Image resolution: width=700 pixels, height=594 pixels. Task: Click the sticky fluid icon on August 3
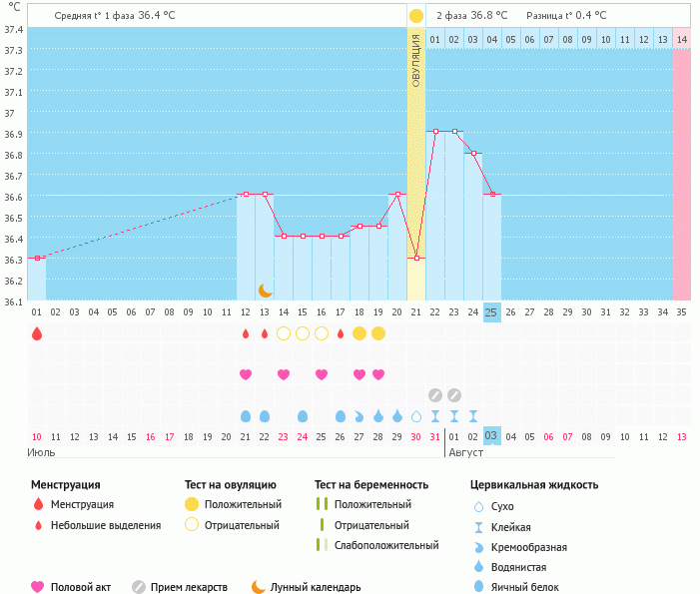coord(473,415)
